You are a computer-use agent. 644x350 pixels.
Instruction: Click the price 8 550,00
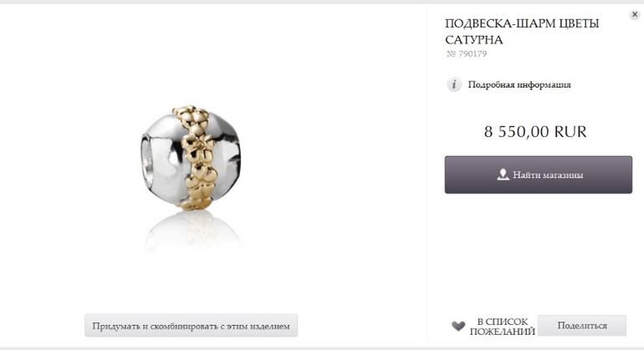click(x=516, y=132)
